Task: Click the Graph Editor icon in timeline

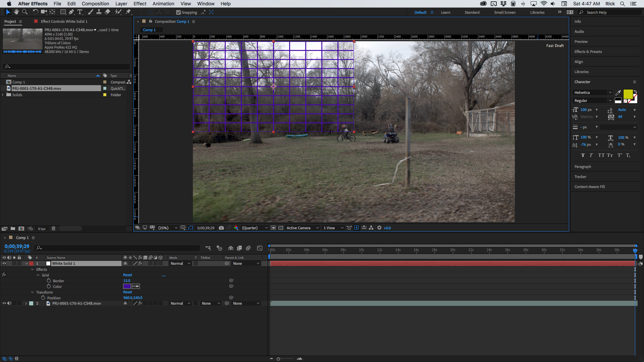Action: [260, 247]
